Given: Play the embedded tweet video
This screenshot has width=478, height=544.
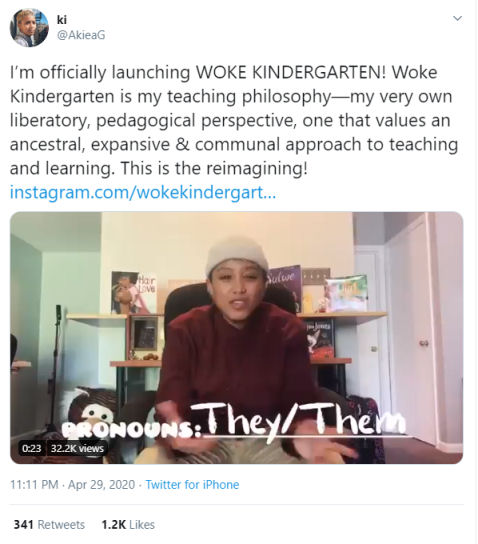Looking at the screenshot, I should click(237, 338).
